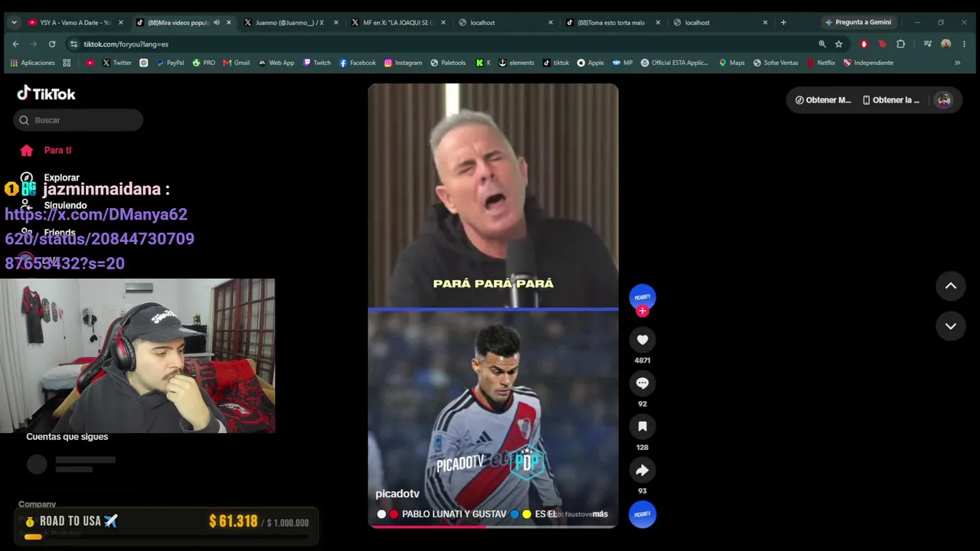The image size is (980, 551).
Task: Open picadotv profile from video caption
Action: 397,494
